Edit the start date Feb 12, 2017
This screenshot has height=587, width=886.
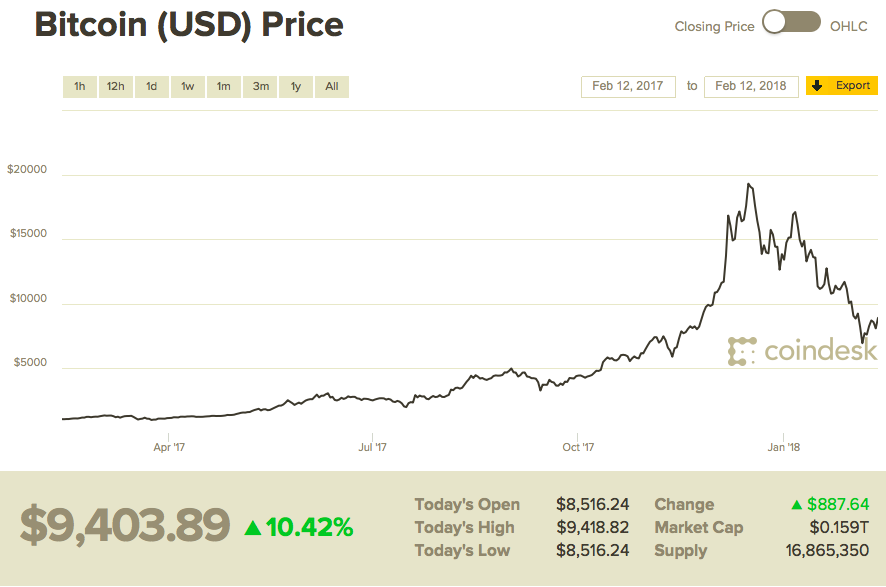point(628,86)
